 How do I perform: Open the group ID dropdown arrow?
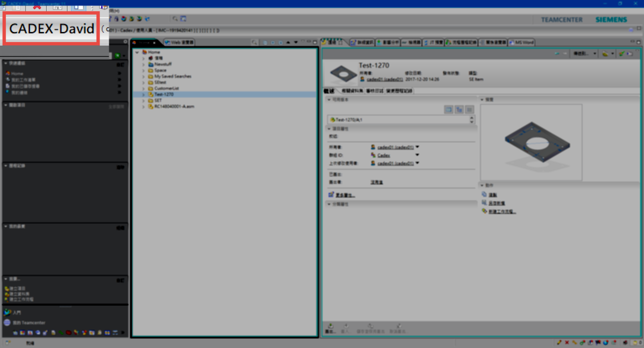pyautogui.click(x=417, y=155)
